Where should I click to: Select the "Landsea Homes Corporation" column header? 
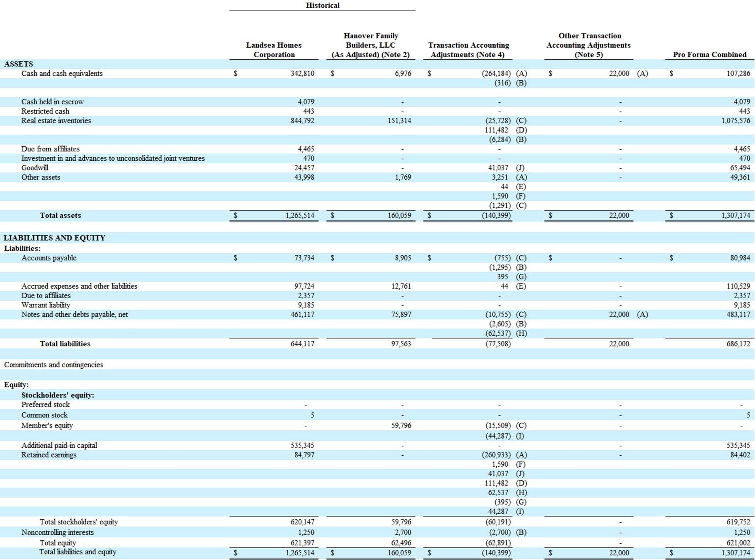pos(274,50)
